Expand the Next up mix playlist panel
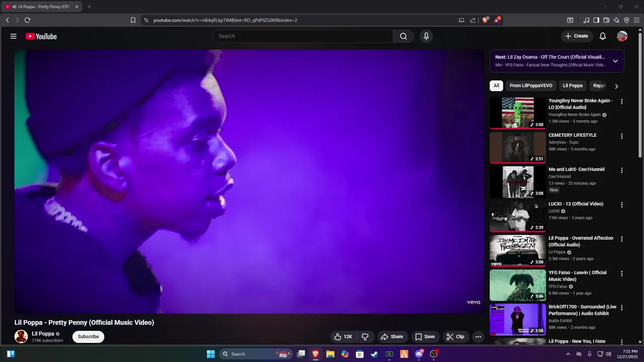The width and height of the screenshot is (644, 362). tap(615, 61)
